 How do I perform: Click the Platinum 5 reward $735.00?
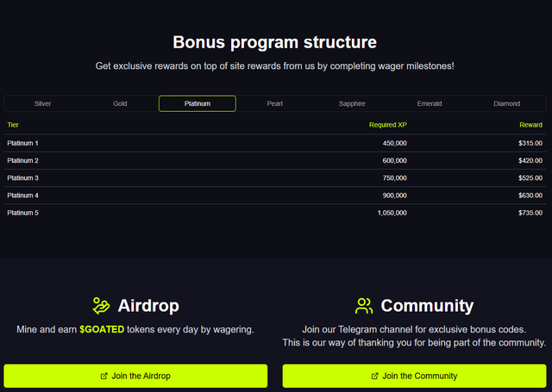(530, 213)
